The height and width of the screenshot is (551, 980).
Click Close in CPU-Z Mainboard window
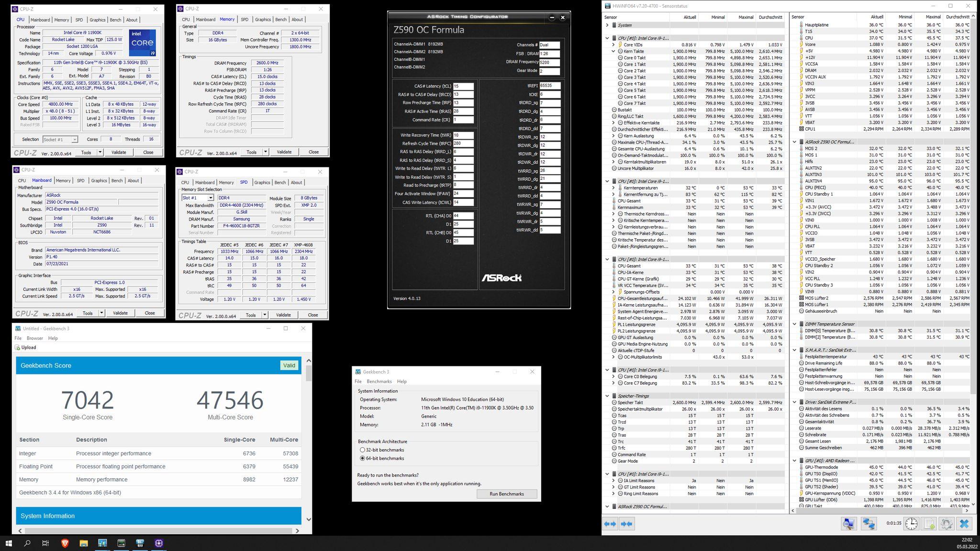pos(150,313)
